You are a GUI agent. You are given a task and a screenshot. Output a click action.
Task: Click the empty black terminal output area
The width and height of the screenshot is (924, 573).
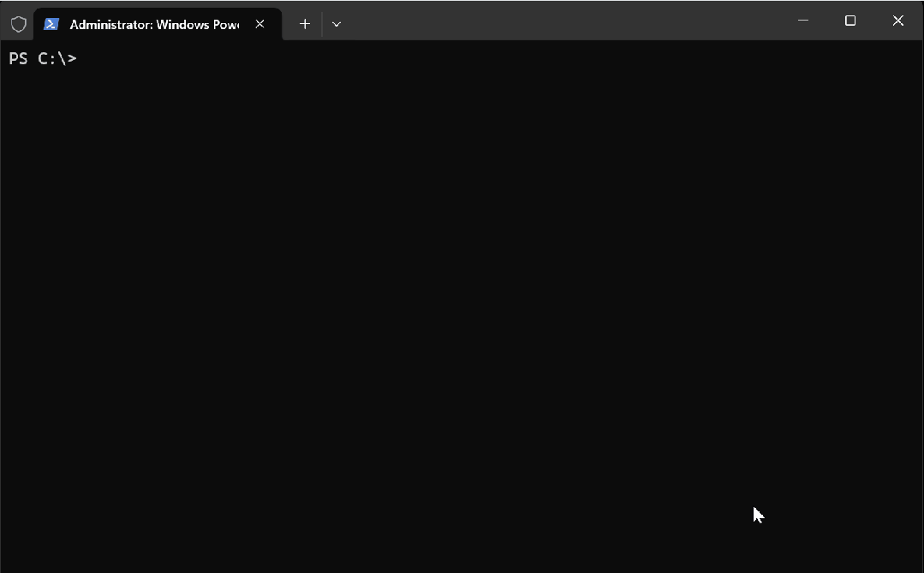[428, 300]
